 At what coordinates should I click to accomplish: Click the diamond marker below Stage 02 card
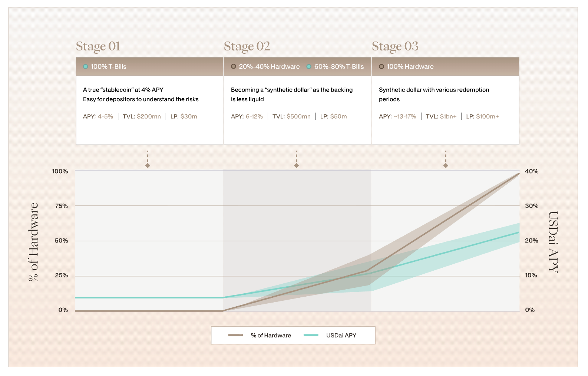point(296,165)
